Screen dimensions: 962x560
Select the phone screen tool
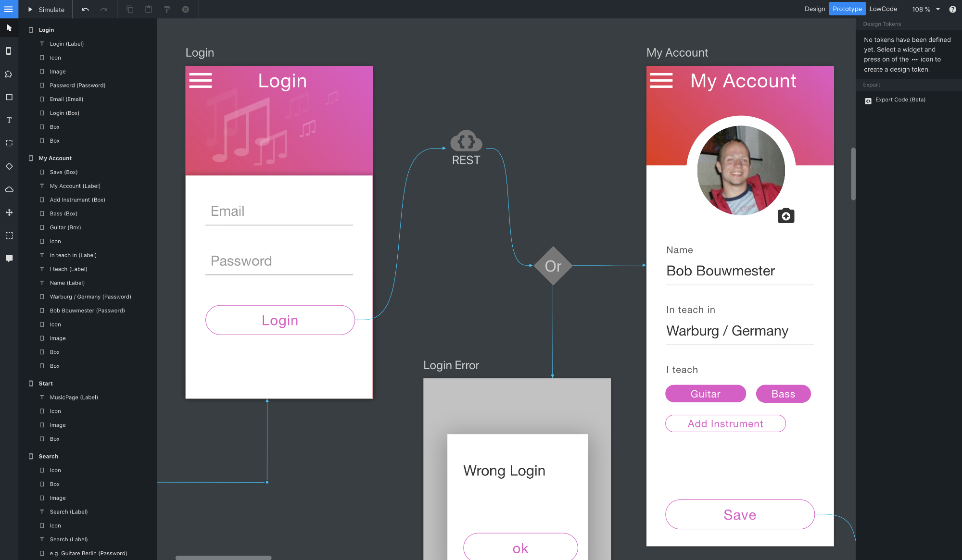click(x=9, y=51)
